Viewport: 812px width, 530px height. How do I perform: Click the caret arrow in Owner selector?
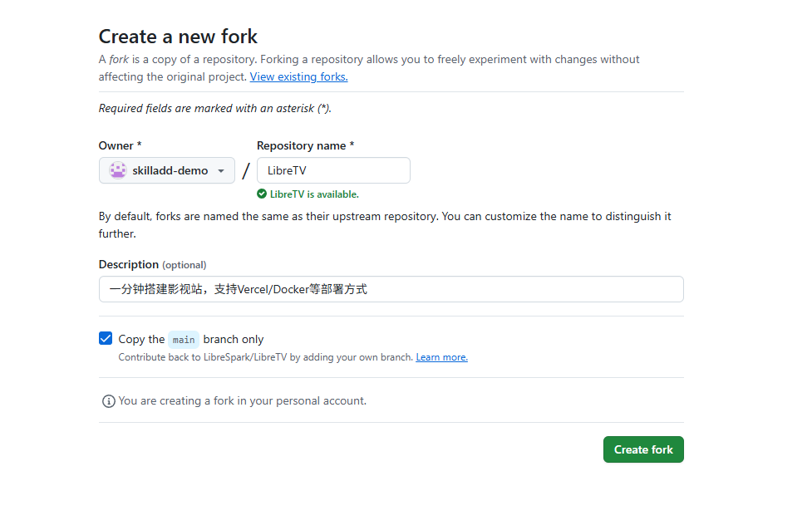(221, 171)
